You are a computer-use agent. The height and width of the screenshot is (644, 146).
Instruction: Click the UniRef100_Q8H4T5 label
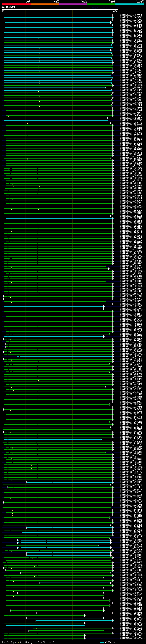[x=131, y=123]
